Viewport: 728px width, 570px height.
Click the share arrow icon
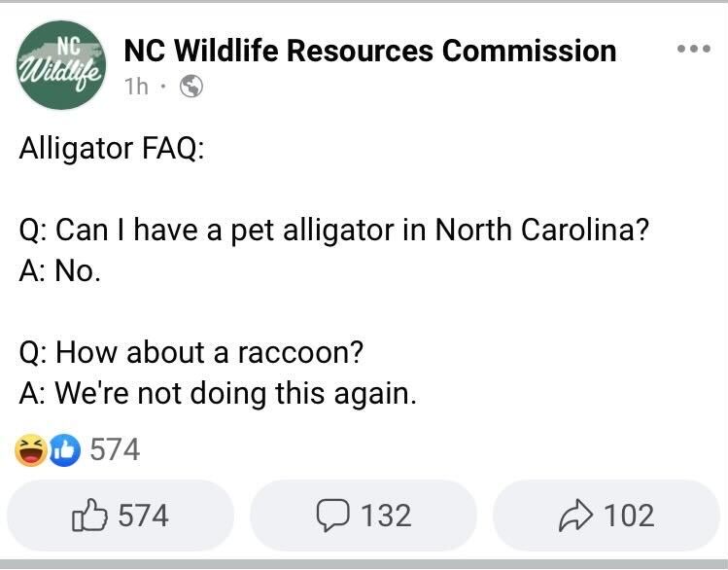point(577,515)
